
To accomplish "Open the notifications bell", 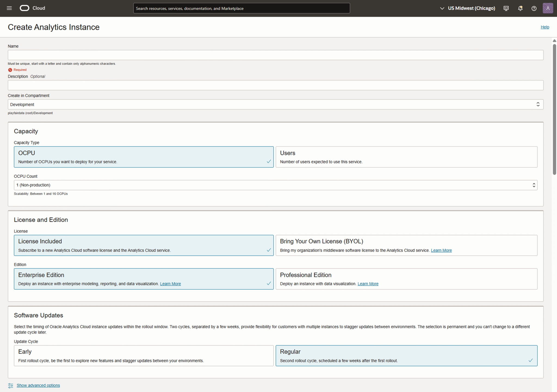I will 520,8.
